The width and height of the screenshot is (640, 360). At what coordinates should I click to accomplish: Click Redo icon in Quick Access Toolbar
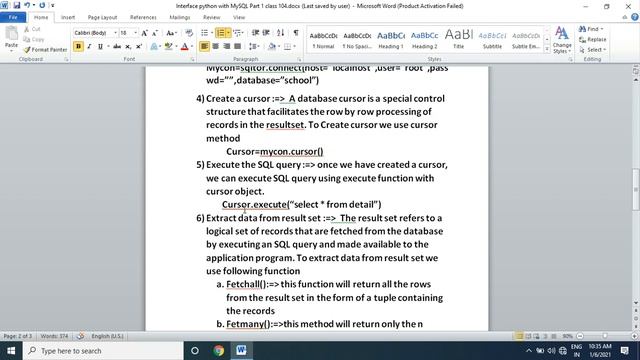[42, 5]
